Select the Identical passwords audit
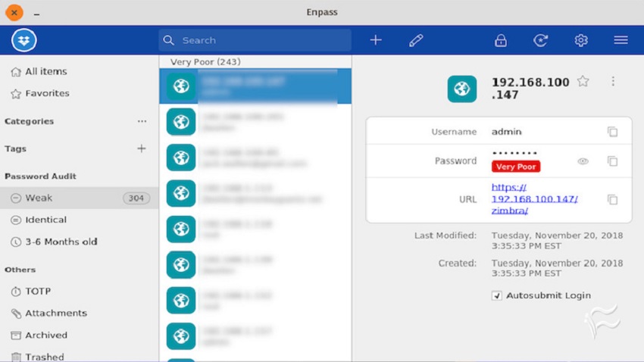 click(80, 220)
